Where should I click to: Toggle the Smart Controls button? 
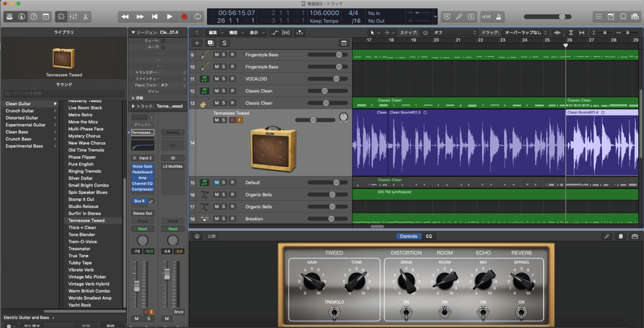pyautogui.click(x=60, y=17)
